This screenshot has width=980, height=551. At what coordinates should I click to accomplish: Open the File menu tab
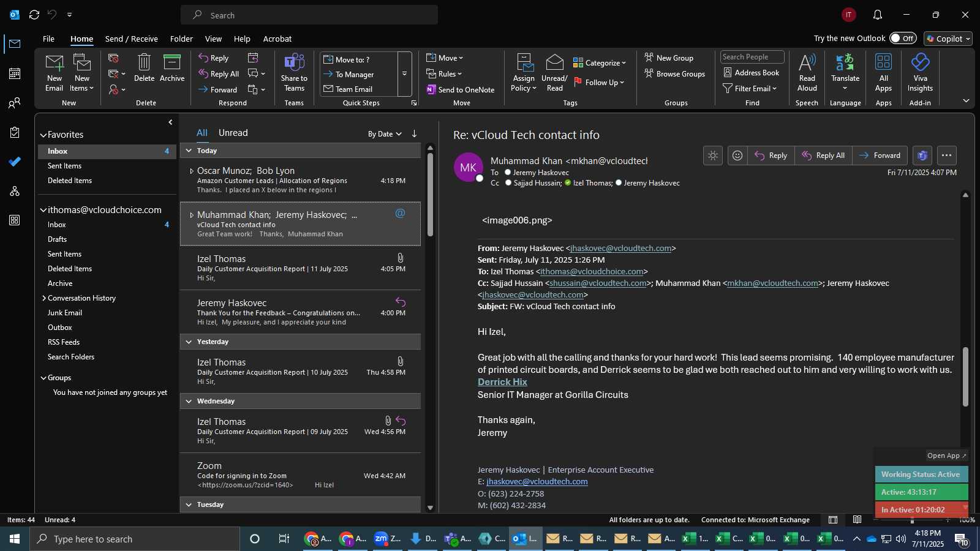click(x=48, y=39)
